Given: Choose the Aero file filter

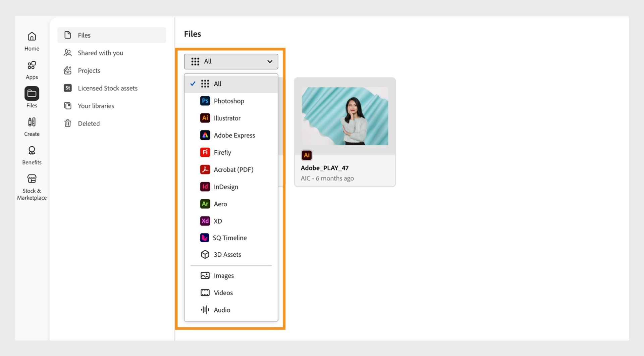Looking at the screenshot, I should [220, 204].
